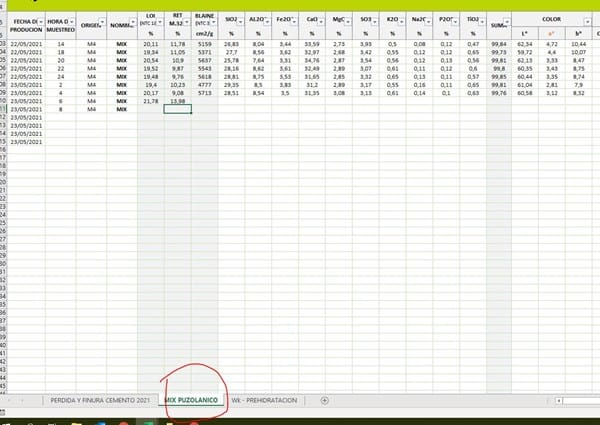Expand the SiO2 column filter
The height and width of the screenshot is (425, 600).
click(242, 19)
